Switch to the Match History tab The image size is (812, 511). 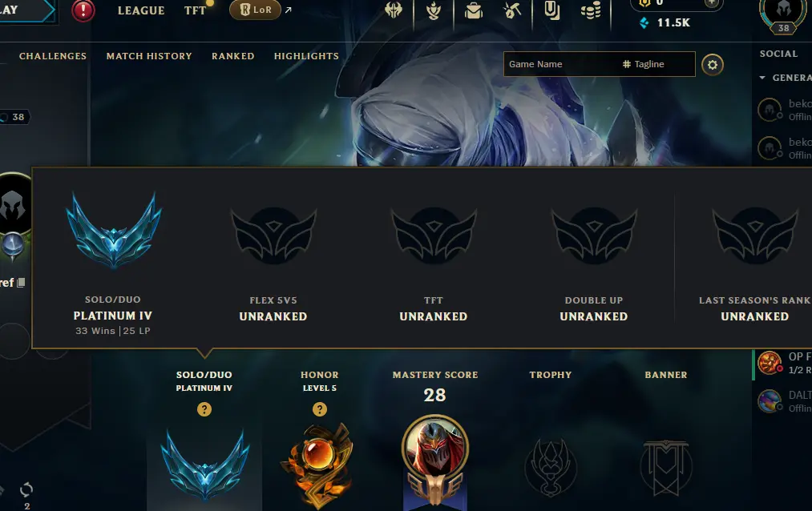[x=149, y=56]
